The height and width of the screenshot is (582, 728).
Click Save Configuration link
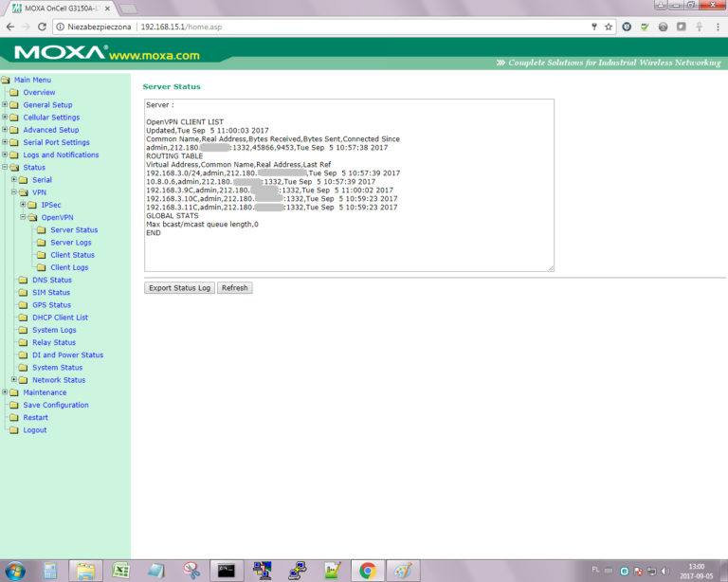tap(56, 405)
